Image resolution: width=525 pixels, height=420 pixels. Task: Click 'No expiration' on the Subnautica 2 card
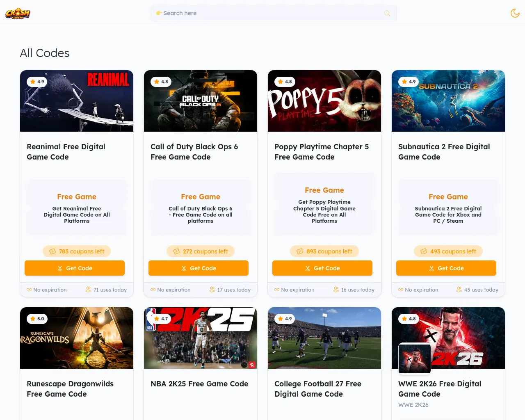[421, 290]
